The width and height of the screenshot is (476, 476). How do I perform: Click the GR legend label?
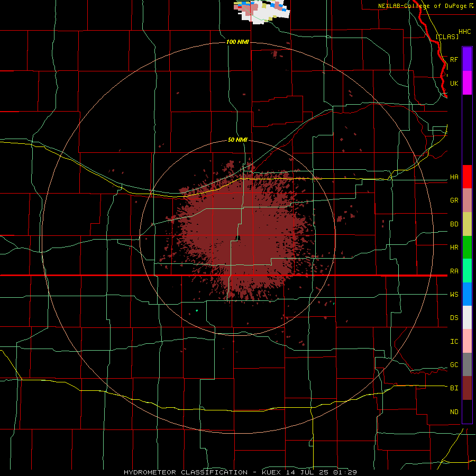click(x=454, y=200)
